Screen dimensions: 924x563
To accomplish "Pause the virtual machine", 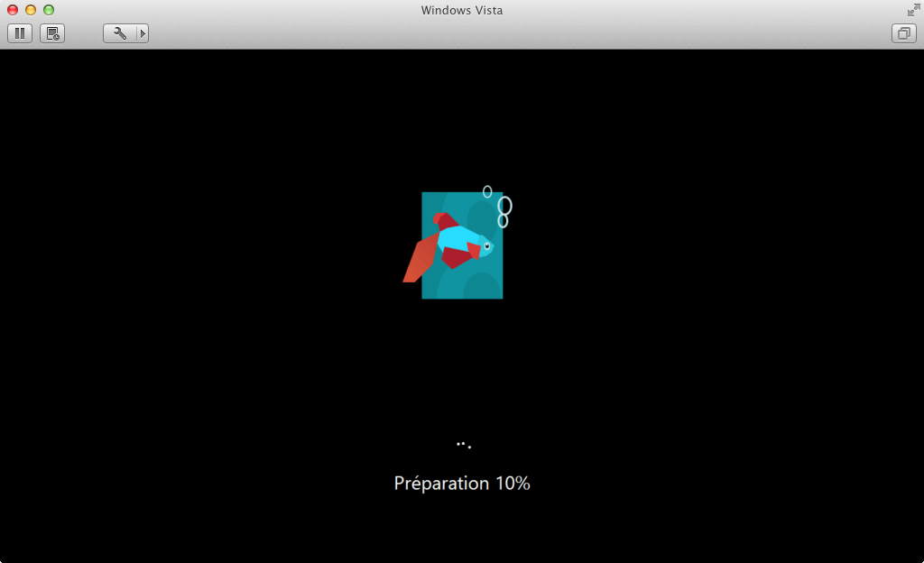I will point(20,33).
